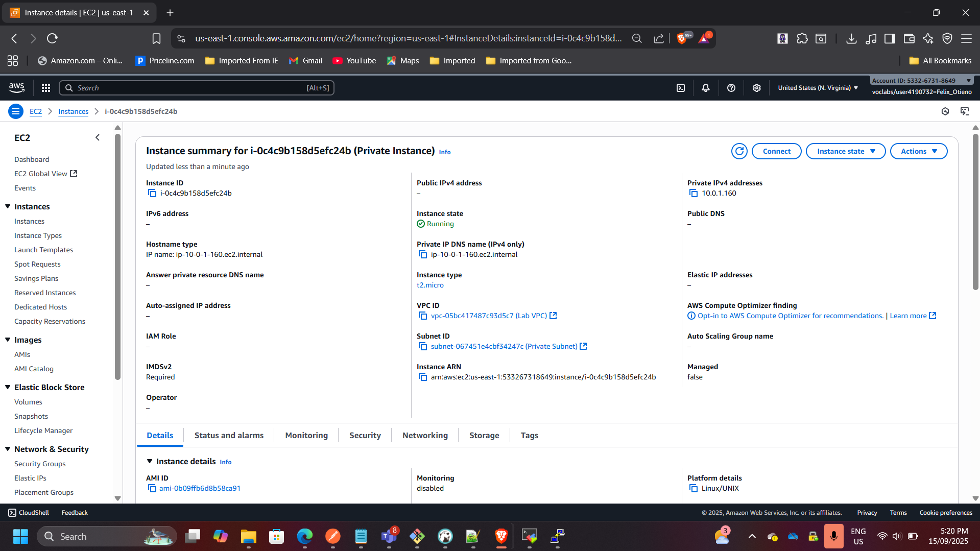Viewport: 980px width, 551px height.
Task: Open the Actions dropdown menu
Action: (918, 151)
